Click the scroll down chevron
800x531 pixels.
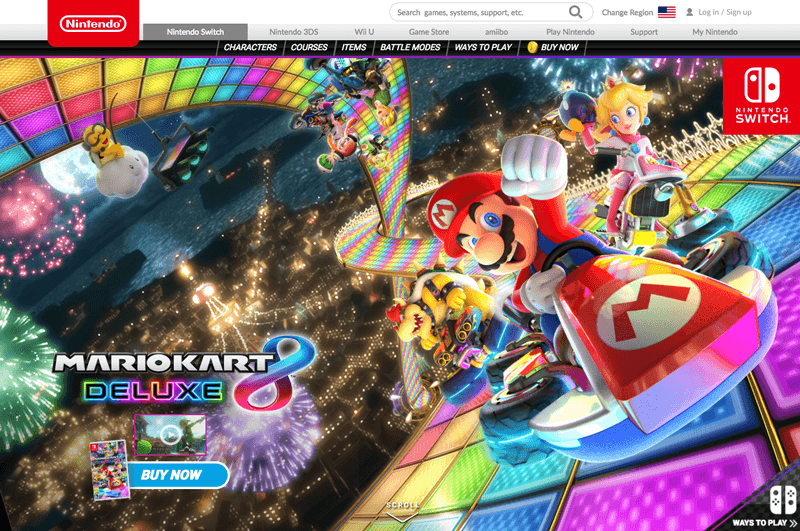tap(402, 517)
